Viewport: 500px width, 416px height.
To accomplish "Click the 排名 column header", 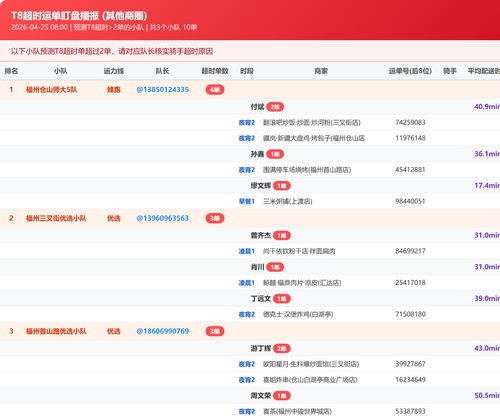I will click(11, 71).
